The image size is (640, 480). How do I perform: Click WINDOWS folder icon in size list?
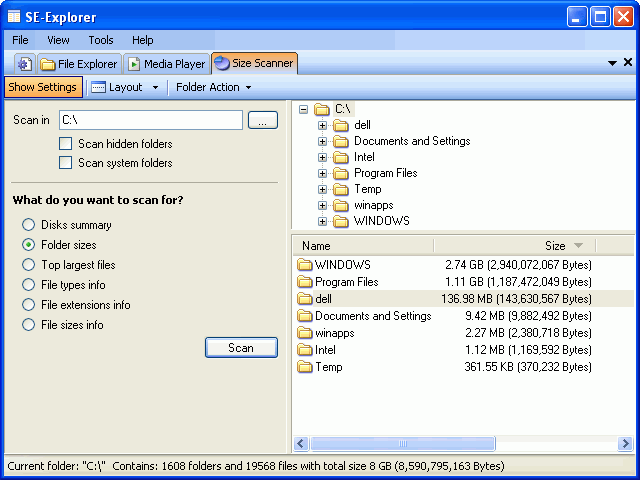[304, 264]
